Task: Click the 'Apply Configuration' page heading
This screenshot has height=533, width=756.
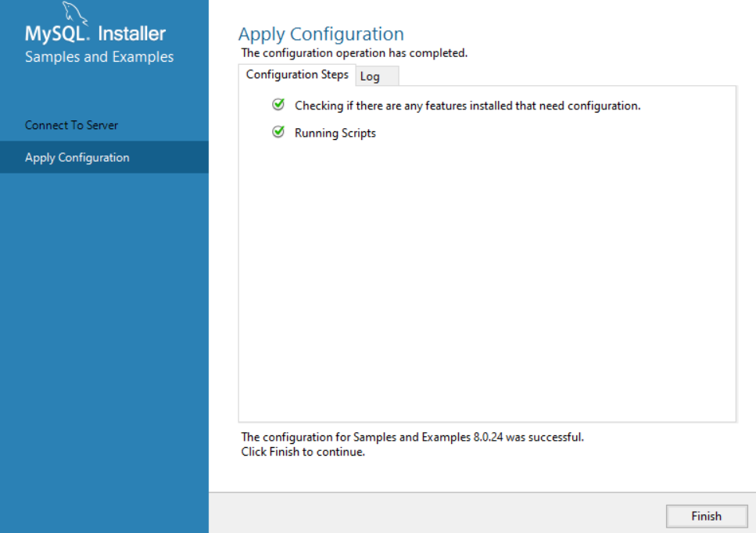Action: point(321,34)
